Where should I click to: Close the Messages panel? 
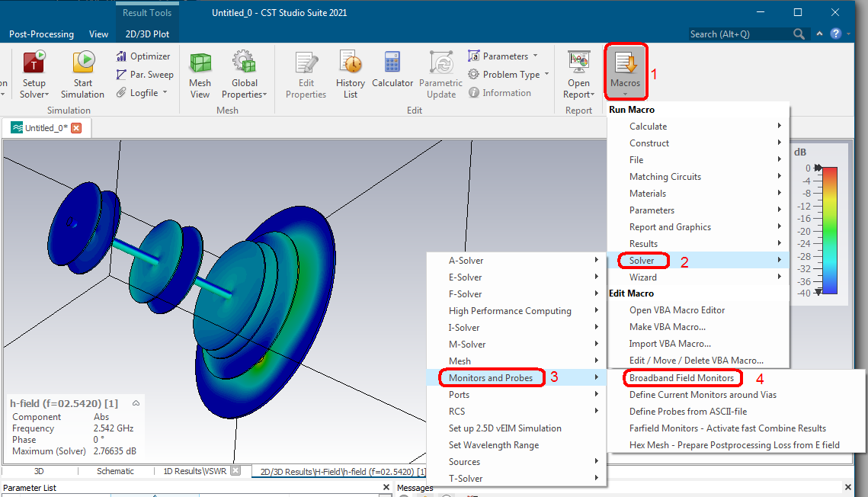coord(848,487)
